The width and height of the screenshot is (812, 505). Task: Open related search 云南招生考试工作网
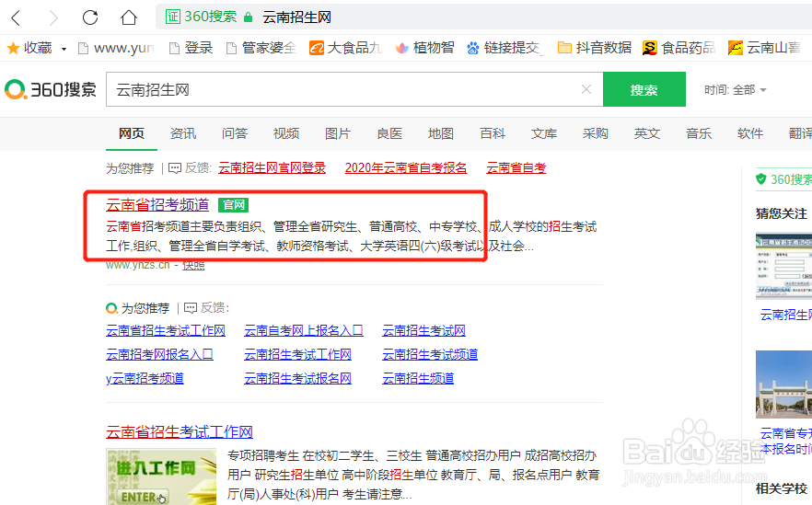tap(297, 354)
